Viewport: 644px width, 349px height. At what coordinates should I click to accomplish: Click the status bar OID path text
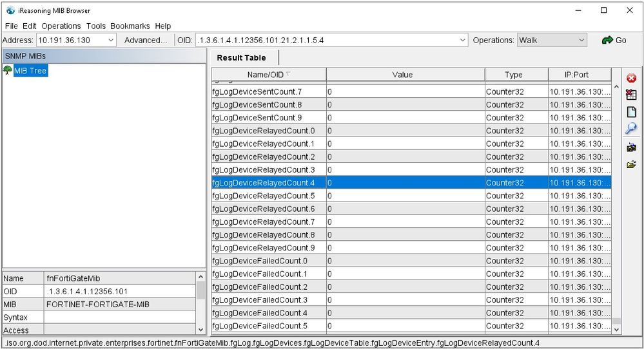coord(272,343)
